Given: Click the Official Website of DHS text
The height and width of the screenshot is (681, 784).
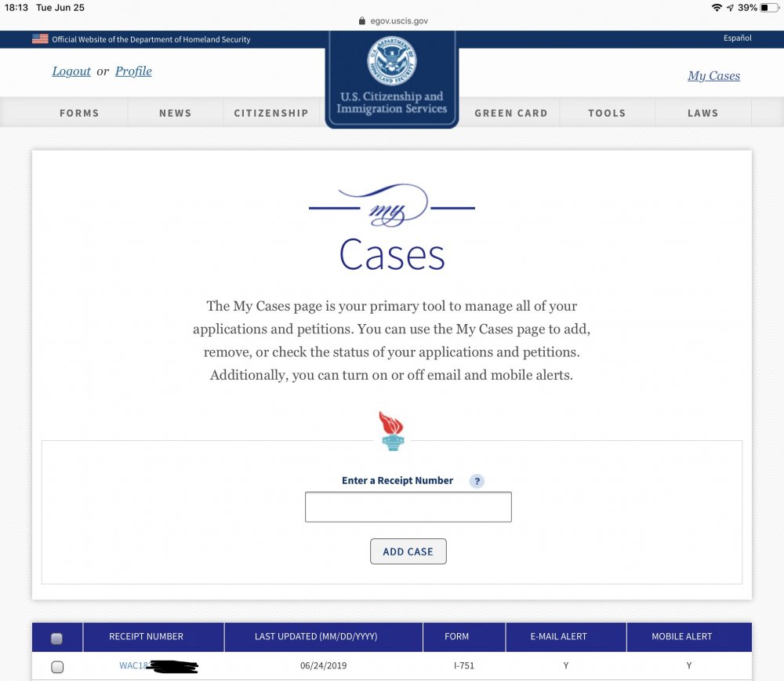Looking at the screenshot, I should point(151,39).
